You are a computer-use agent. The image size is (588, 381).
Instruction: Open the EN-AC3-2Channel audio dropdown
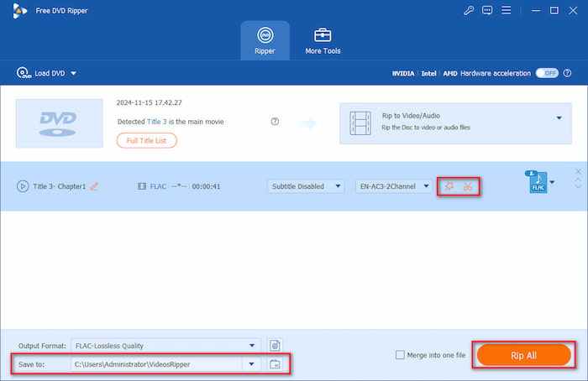pos(394,186)
